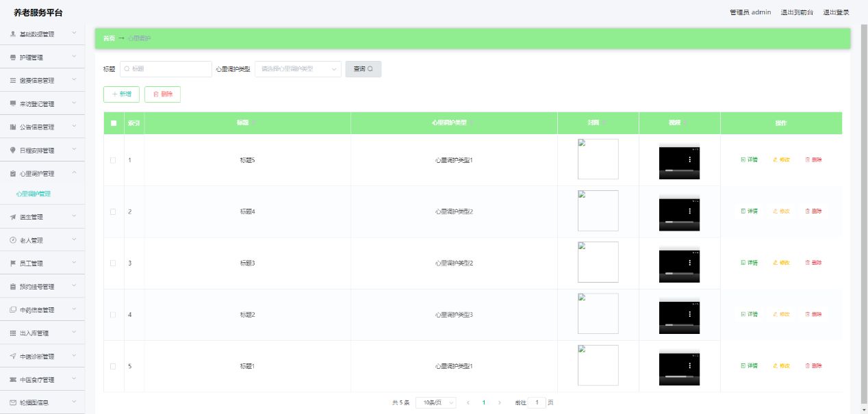
Task: Sort by 视频 column arrows
Action: (687, 123)
